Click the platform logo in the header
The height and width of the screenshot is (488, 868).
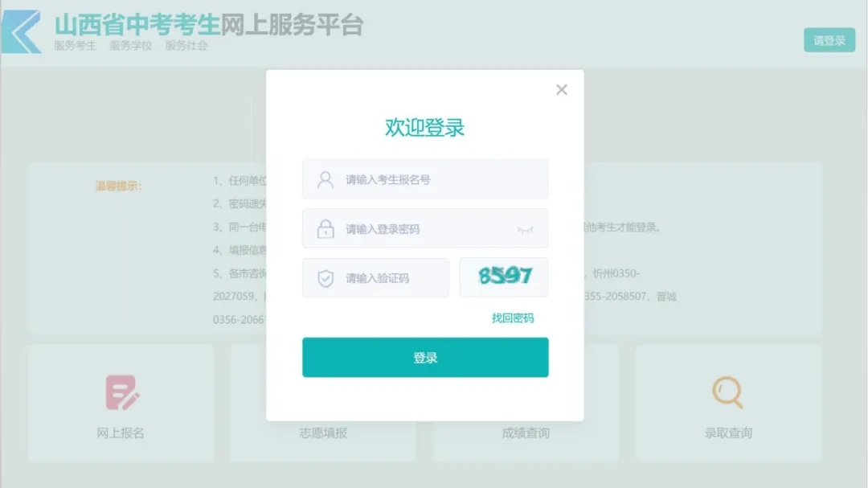(22, 31)
